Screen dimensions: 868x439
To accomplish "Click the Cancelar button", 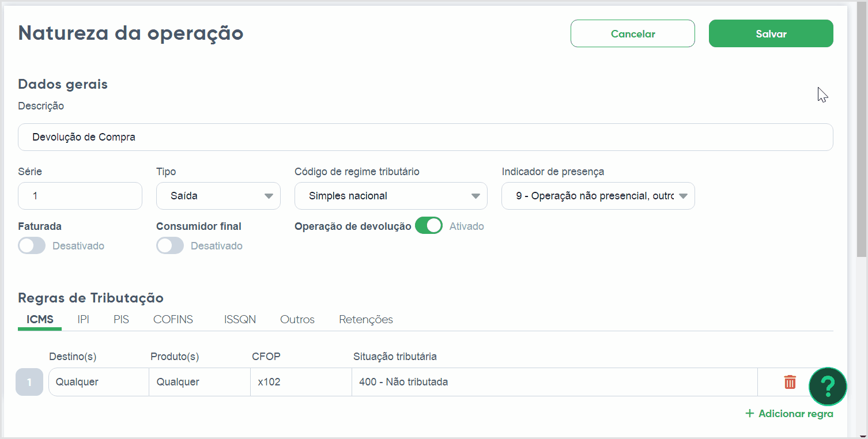I will 633,33.
